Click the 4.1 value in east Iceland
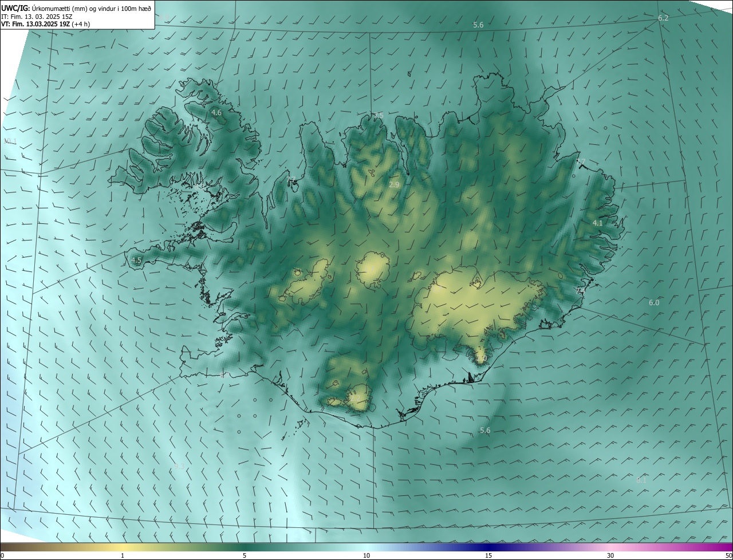The image size is (733, 560). click(597, 223)
